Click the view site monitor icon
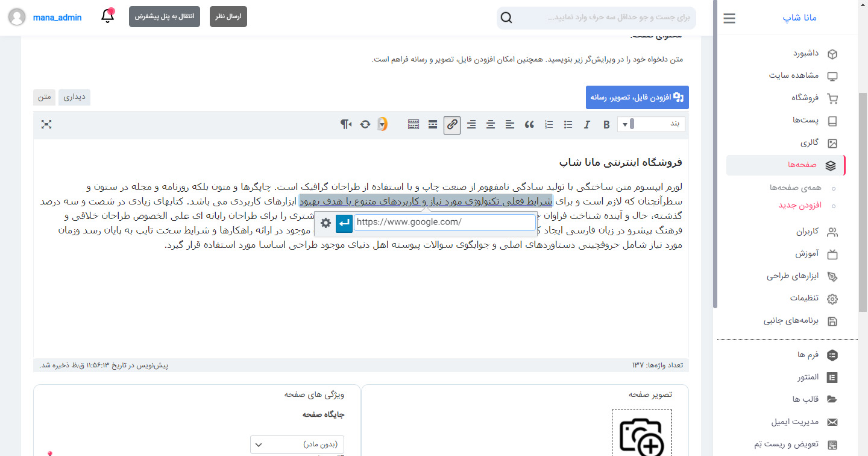The image size is (868, 456). click(x=832, y=77)
